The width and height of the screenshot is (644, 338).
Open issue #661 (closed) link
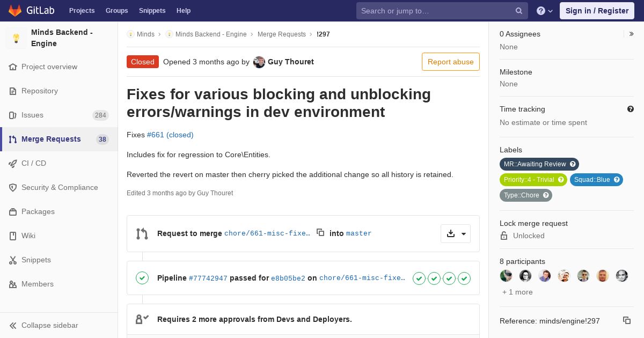(x=170, y=135)
